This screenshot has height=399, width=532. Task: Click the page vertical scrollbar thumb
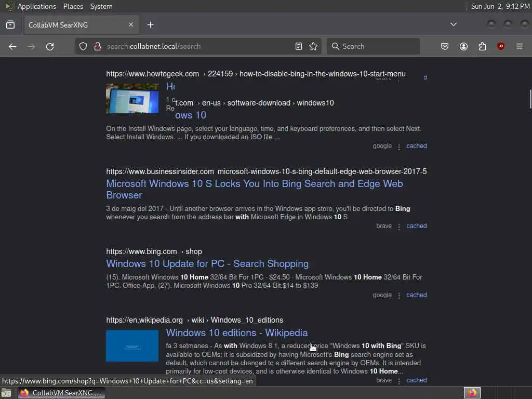tap(530, 99)
